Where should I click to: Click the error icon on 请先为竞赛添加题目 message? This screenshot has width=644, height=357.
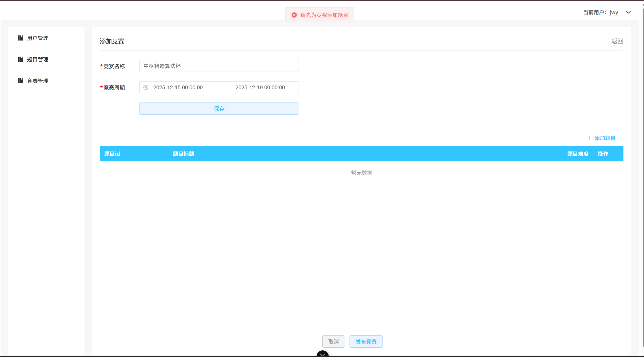click(x=294, y=15)
